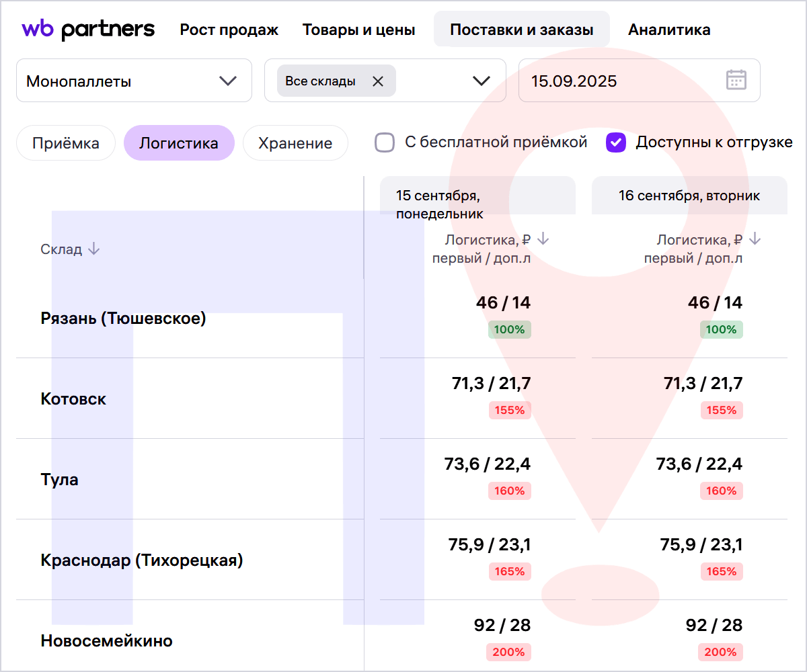Remove the 'Все склады' filter chip
This screenshot has height=672, width=807.
click(378, 81)
